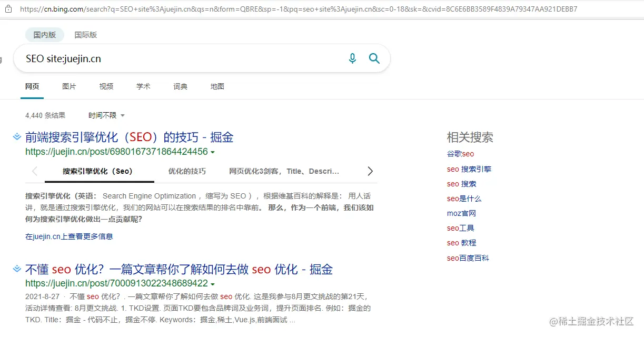Click the 相关搜索 heading
This screenshot has height=337, width=644.
click(x=470, y=137)
